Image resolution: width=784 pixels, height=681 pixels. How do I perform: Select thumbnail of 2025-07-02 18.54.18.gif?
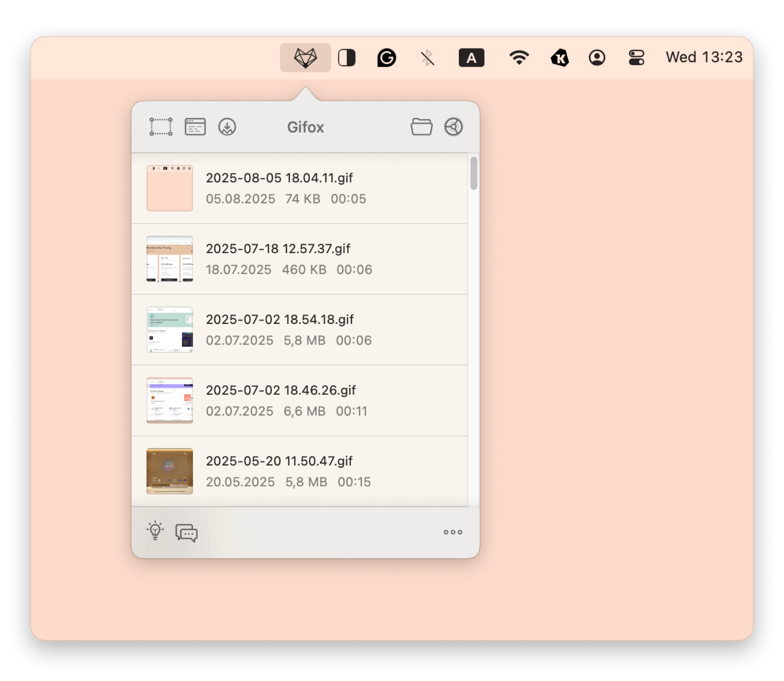[x=169, y=329]
